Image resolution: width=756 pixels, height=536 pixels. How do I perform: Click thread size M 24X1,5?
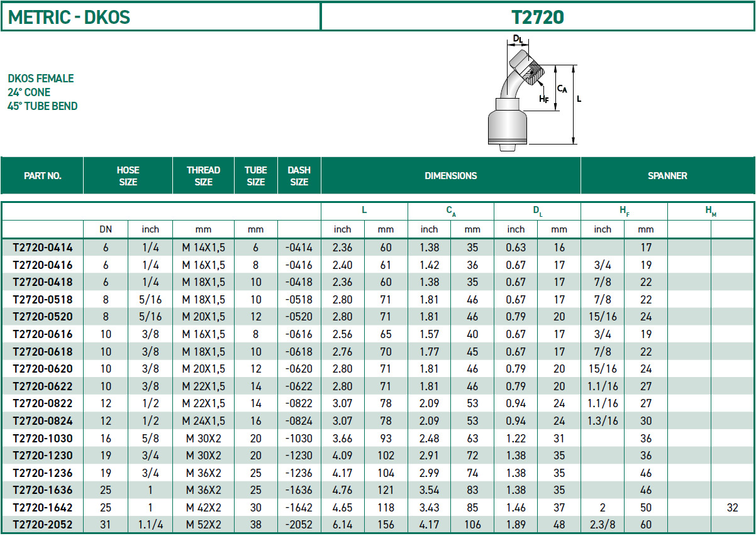(204, 421)
